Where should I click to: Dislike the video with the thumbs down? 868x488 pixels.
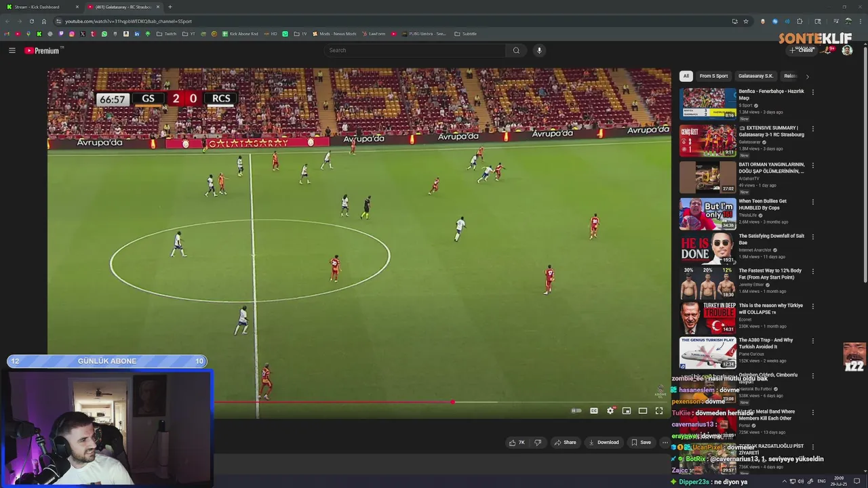click(538, 443)
